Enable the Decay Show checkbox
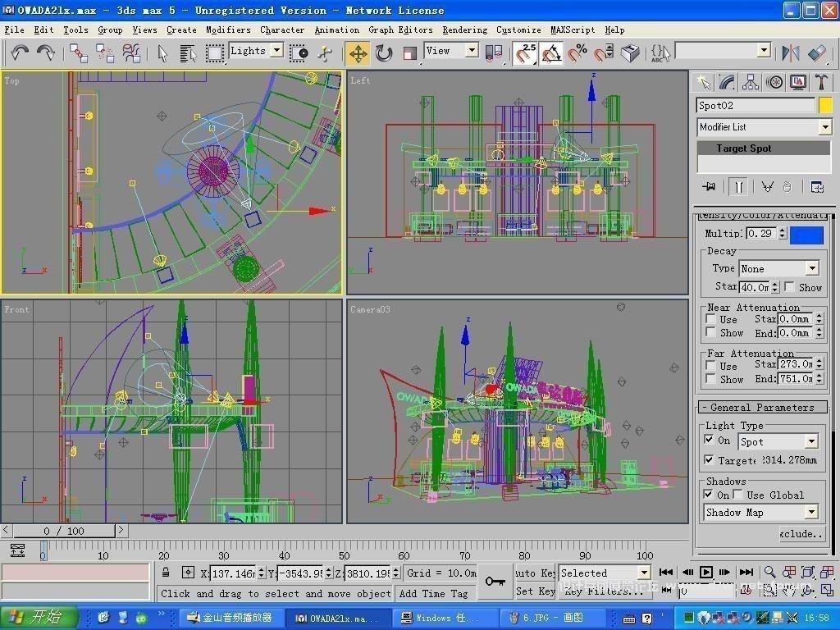Viewport: 840px width, 630px height. [789, 287]
